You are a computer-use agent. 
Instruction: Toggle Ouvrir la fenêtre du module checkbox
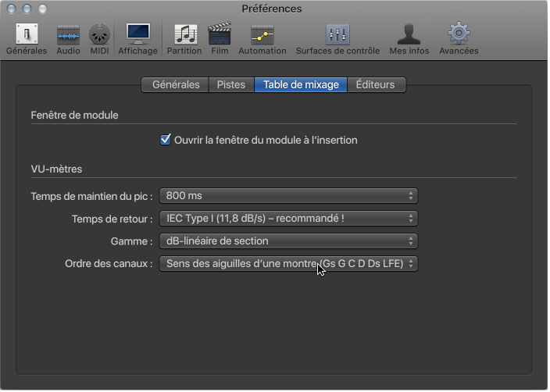click(165, 140)
